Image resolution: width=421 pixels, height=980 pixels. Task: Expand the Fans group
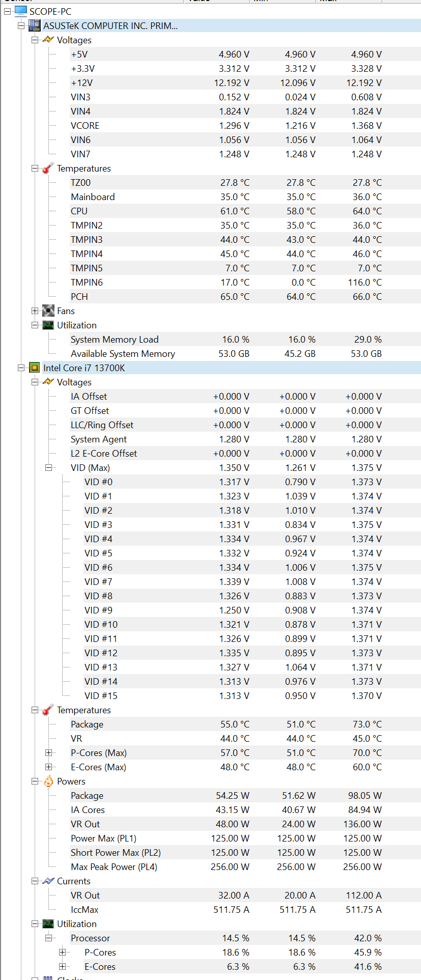(x=35, y=311)
